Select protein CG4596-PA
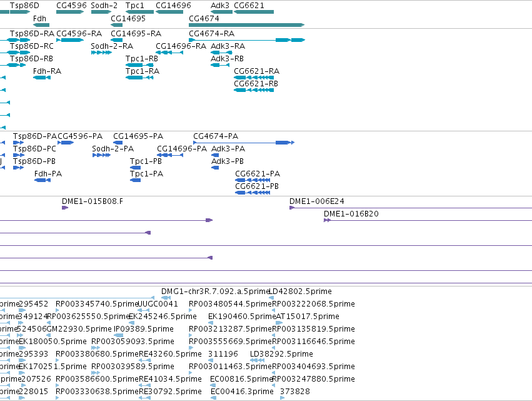Screen dimensions: 532x401 pyautogui.click(x=80, y=136)
